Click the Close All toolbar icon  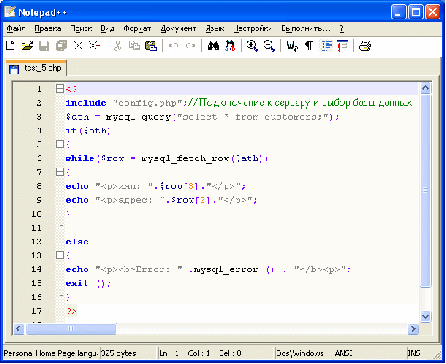(x=95, y=46)
